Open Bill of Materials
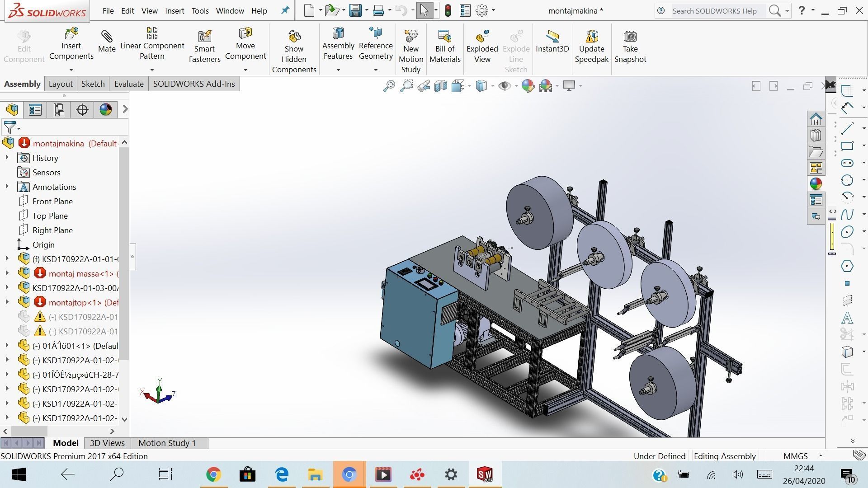This screenshot has width=868, height=488. point(445,47)
